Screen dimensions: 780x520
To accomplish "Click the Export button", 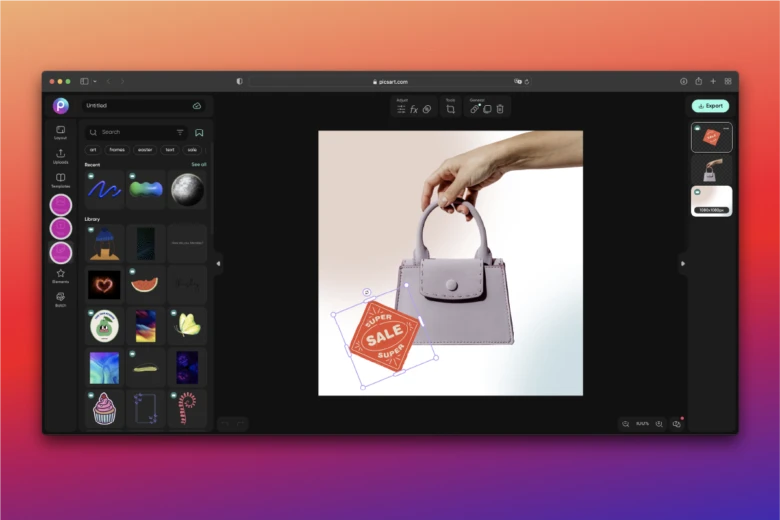I will [x=710, y=105].
